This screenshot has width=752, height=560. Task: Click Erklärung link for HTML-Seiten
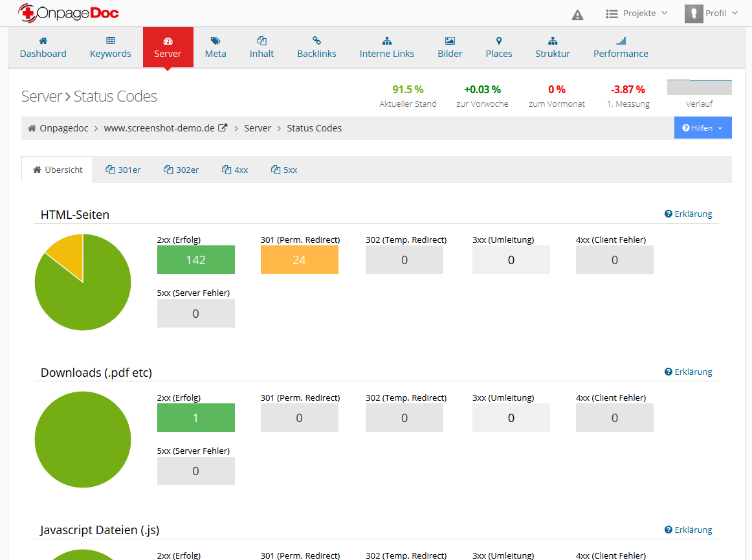(x=688, y=214)
